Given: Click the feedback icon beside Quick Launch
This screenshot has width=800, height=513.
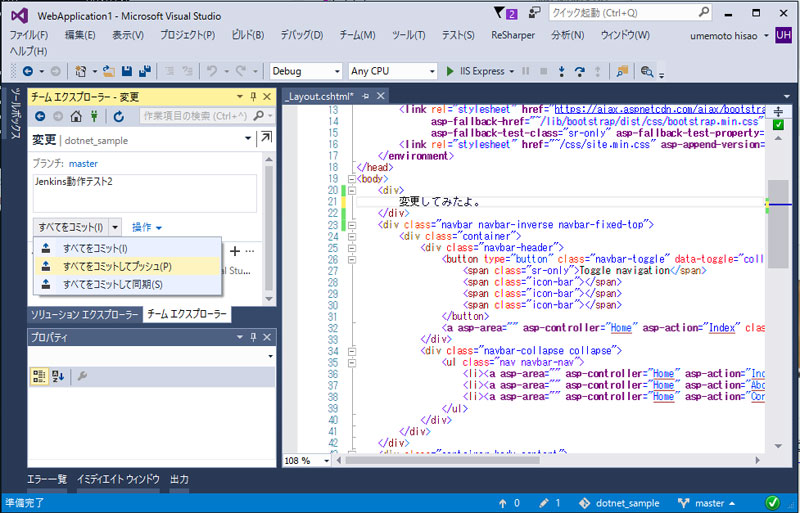Looking at the screenshot, I should pyautogui.click(x=535, y=13).
